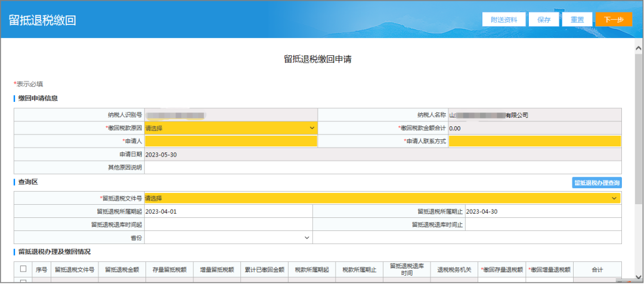Screen dimensions: 644x284
Task: Click the 纳税人名称 value field
Action: [x=535, y=115]
